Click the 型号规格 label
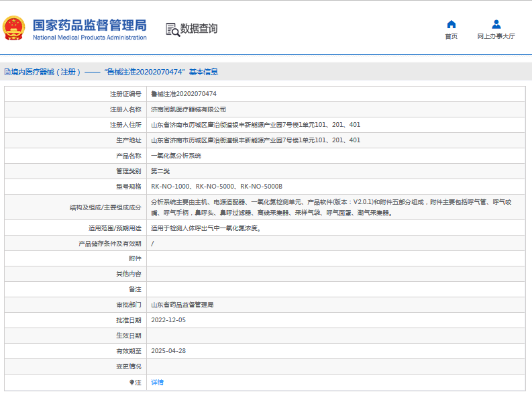532x396 pixels. [x=129, y=187]
